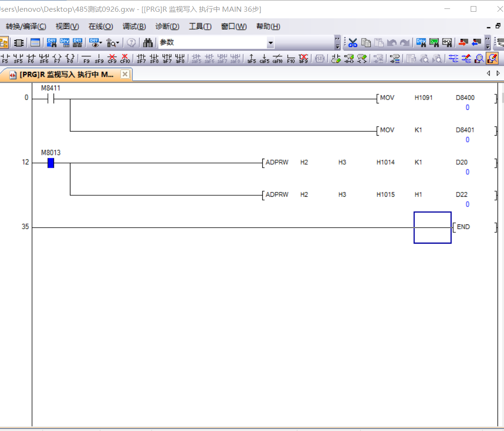Toggle the M8411 contact in ladder

(51, 99)
